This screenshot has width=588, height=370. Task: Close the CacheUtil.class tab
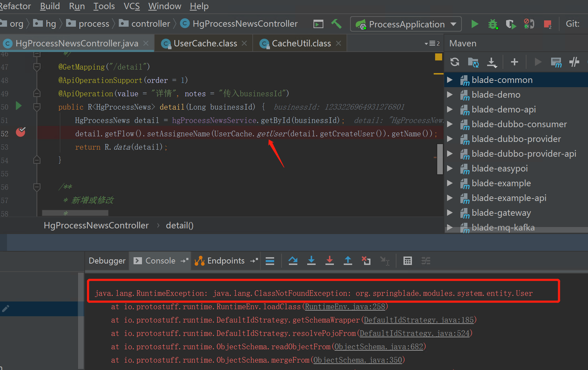[x=338, y=43]
